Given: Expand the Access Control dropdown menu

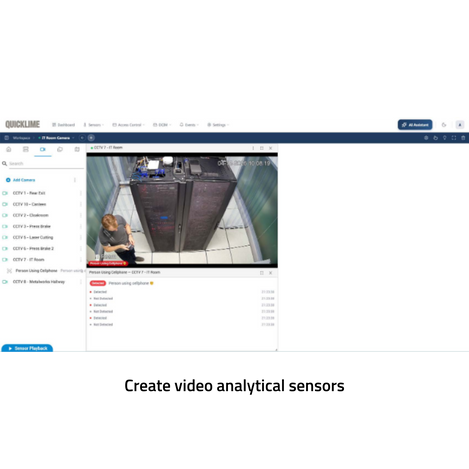Looking at the screenshot, I should tap(129, 125).
